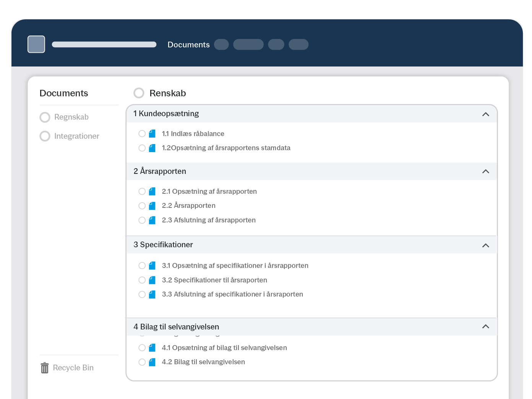Collapse the 4 Bilag til selvangivelsen section
Viewport: 532px width, 399px height.
pyautogui.click(x=485, y=326)
